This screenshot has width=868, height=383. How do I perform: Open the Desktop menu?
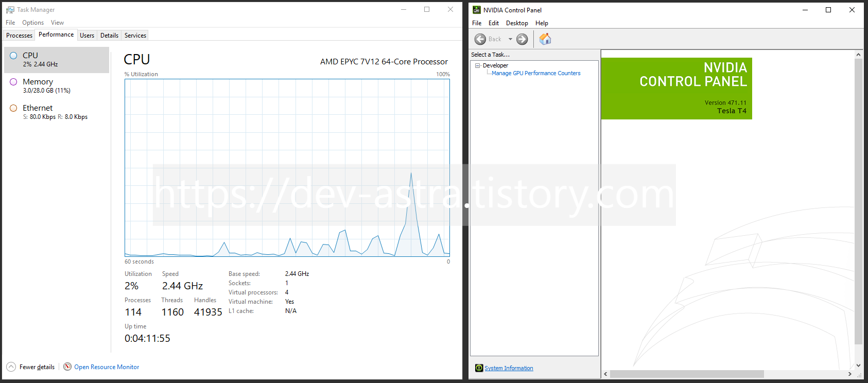click(x=517, y=23)
